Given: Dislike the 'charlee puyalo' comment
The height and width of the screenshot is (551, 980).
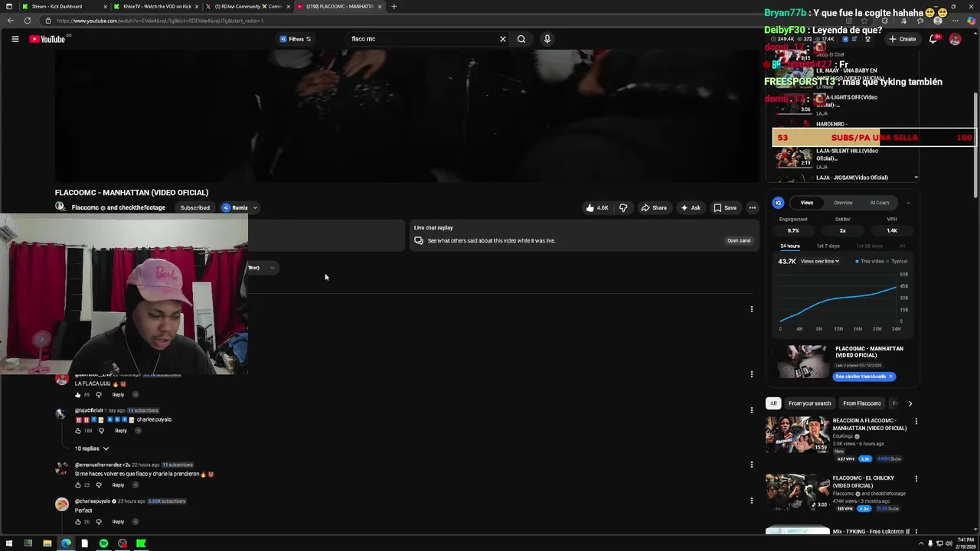Looking at the screenshot, I should pos(101,431).
